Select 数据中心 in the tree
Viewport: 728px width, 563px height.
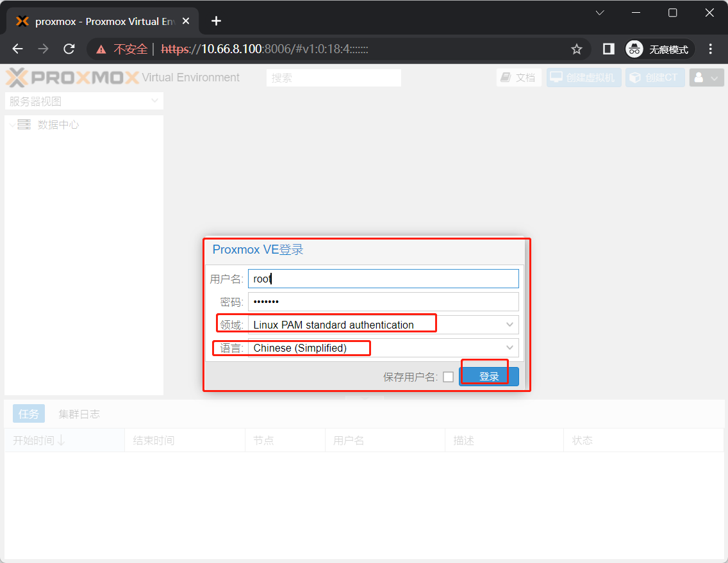(58, 125)
